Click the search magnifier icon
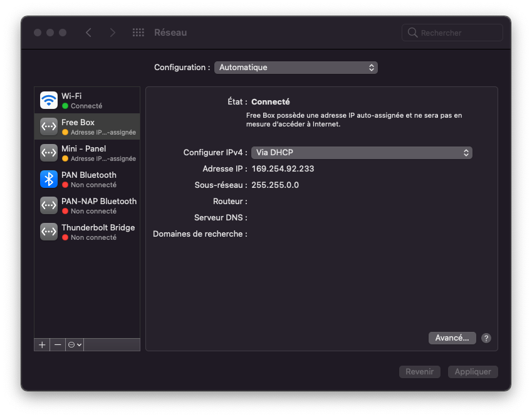This screenshot has height=417, width=532. (x=412, y=33)
